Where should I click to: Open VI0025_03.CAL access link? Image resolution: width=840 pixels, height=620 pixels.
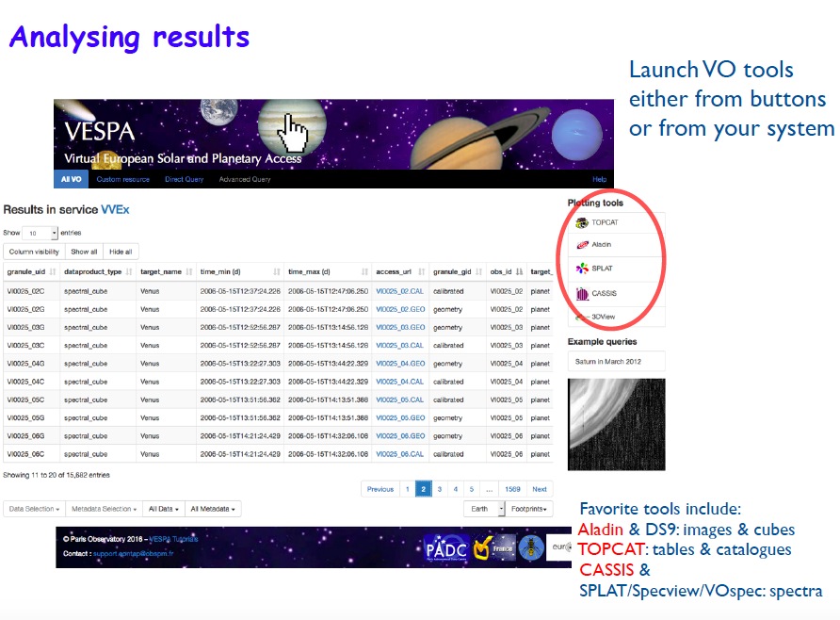coord(399,346)
